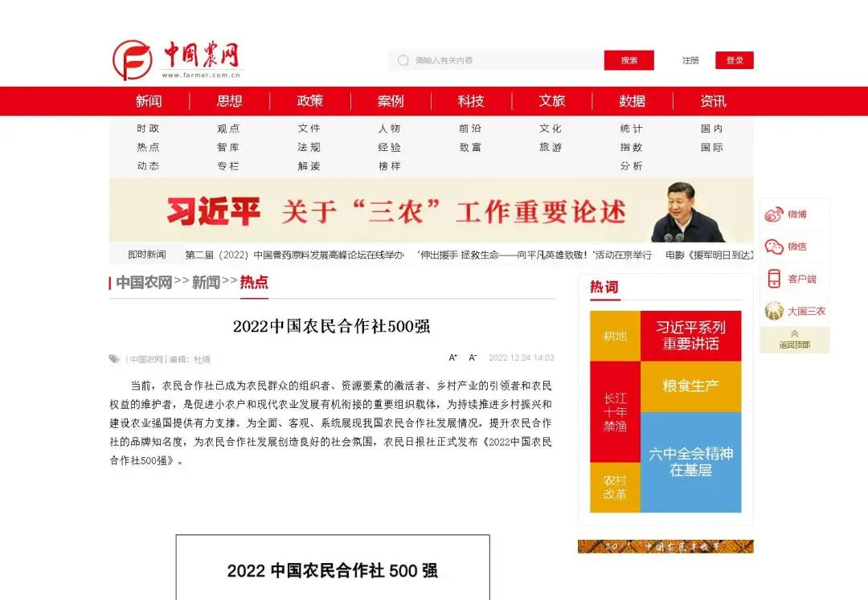Click the 六中全会精神在基层 tile
Image resolution: width=868 pixels, height=600 pixels.
(x=691, y=463)
